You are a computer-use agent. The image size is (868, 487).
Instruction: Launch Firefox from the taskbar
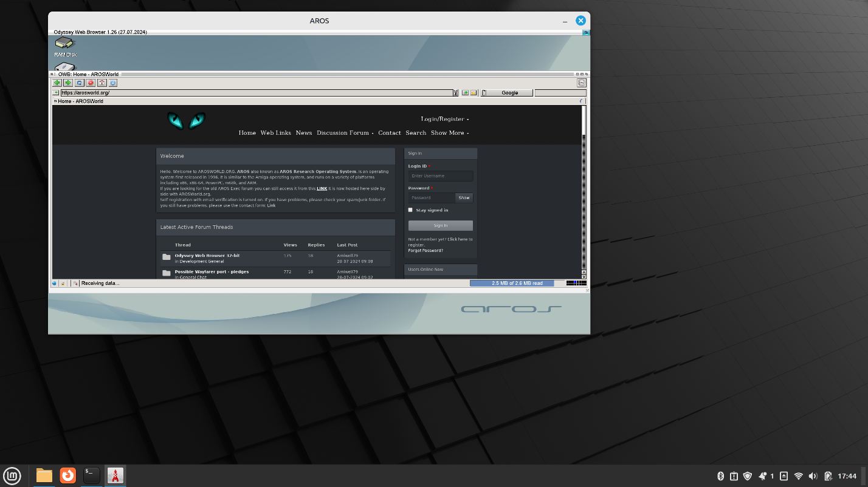(x=68, y=475)
